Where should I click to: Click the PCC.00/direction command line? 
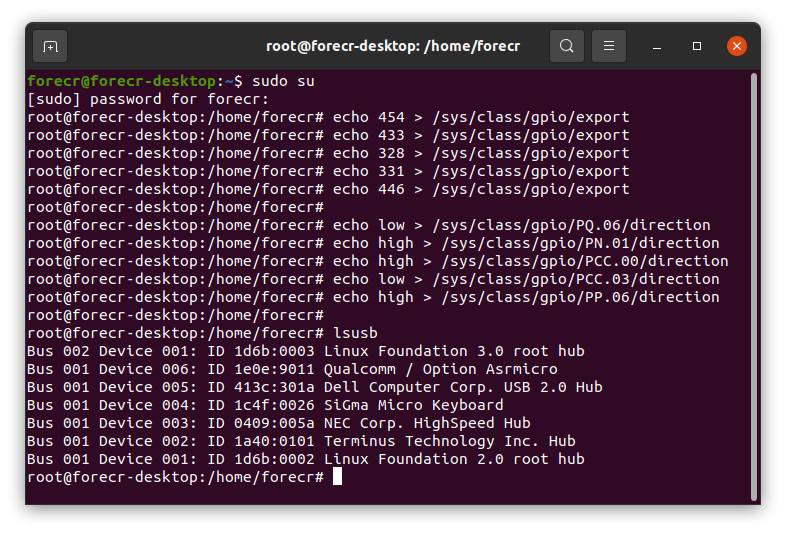click(378, 261)
